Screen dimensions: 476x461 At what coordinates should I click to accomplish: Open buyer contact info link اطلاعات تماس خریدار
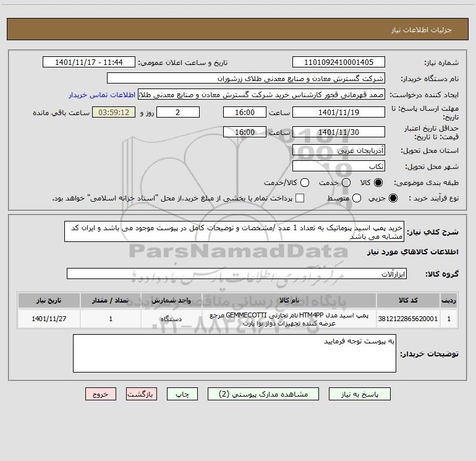click(x=102, y=95)
